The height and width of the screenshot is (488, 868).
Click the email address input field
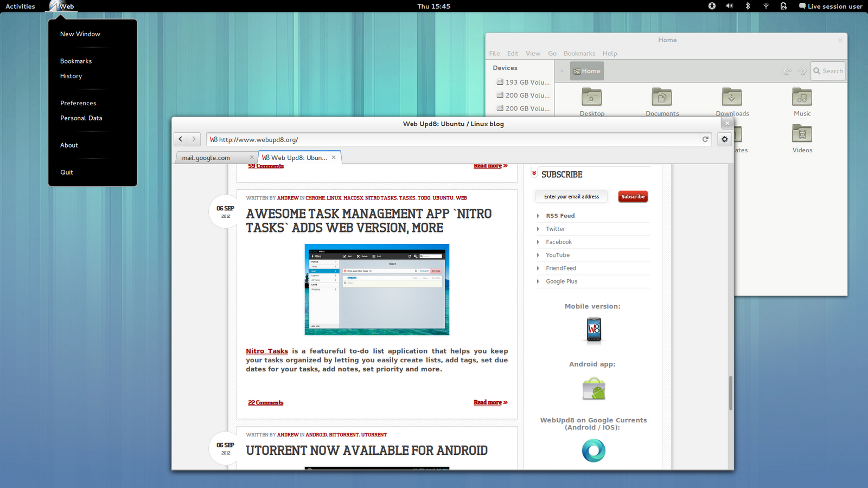(x=572, y=196)
